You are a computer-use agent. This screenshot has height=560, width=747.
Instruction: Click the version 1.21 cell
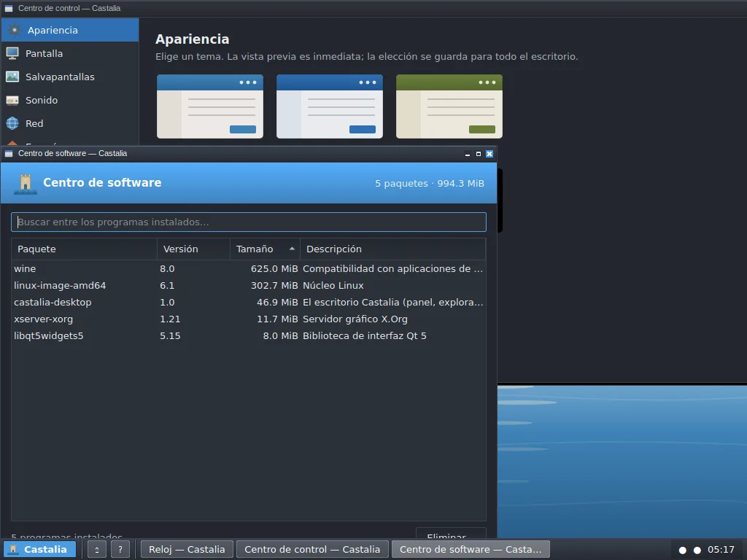coord(170,319)
